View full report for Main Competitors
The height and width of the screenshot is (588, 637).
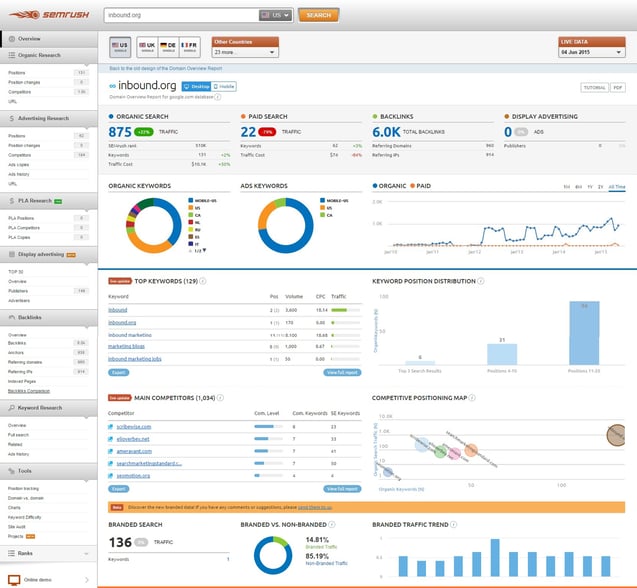[x=342, y=489]
